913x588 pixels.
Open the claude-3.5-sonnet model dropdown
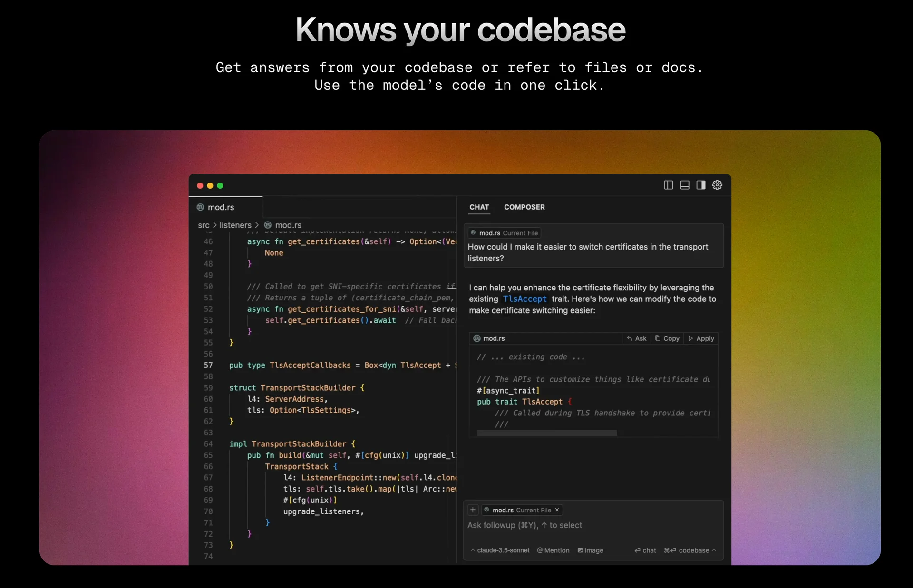tap(500, 550)
